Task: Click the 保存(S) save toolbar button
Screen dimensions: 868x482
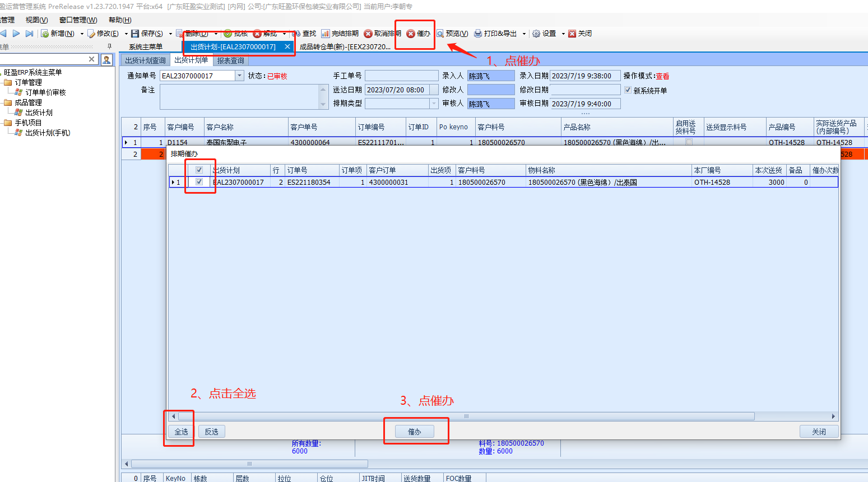Action: point(147,34)
